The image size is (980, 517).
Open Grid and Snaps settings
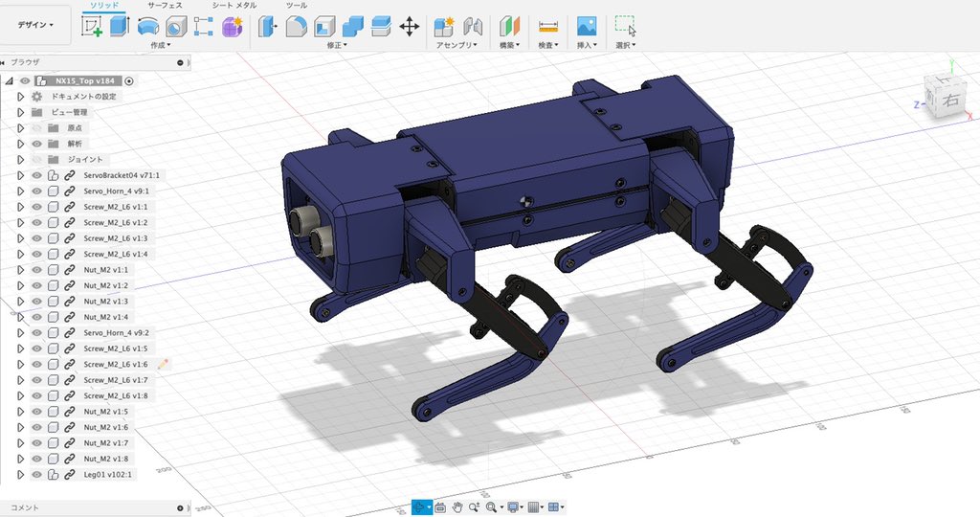pyautogui.click(x=534, y=507)
